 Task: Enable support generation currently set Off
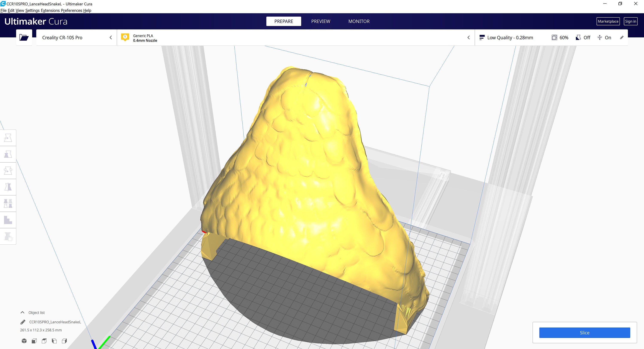pyautogui.click(x=583, y=38)
